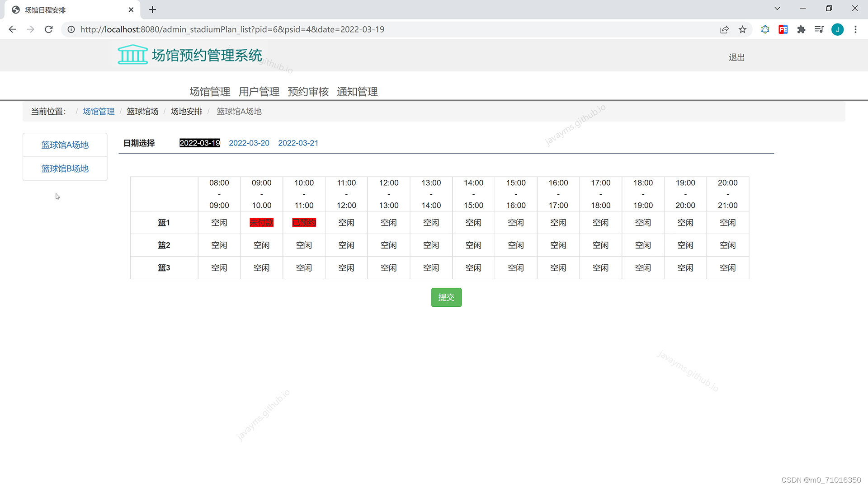
Task: Click 篮3 10:00-11:00 空闲 cell
Action: 304,268
